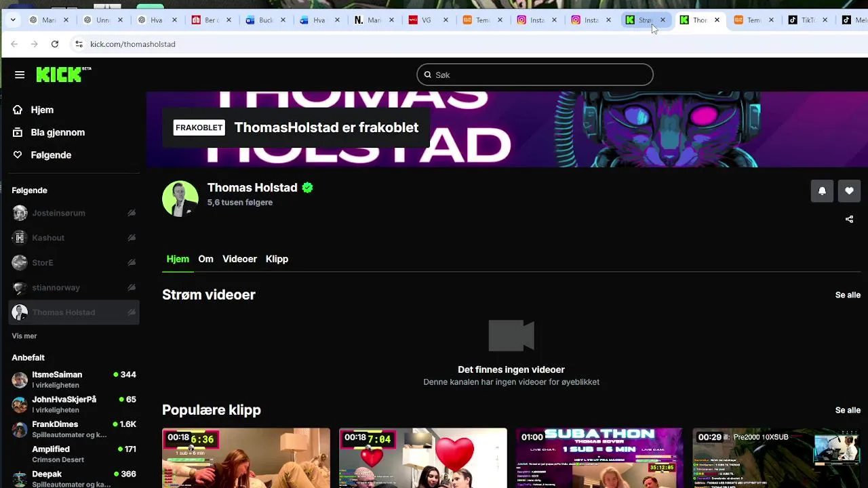Click StorE avatar in following list
Viewport: 868px width, 488px height.
(x=20, y=262)
